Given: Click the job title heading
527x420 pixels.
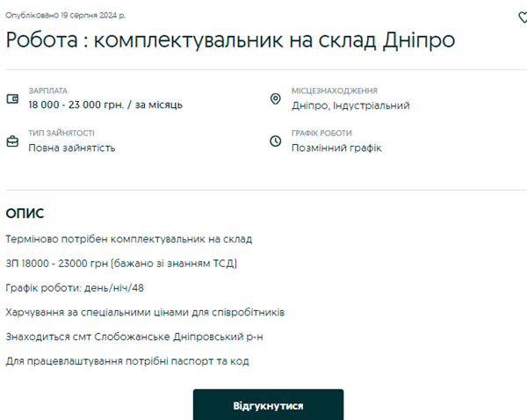Looking at the screenshot, I should (229, 41).
